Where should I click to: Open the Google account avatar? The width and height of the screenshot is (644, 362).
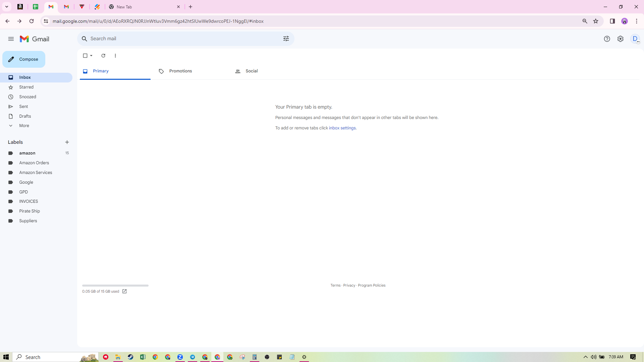[635, 39]
